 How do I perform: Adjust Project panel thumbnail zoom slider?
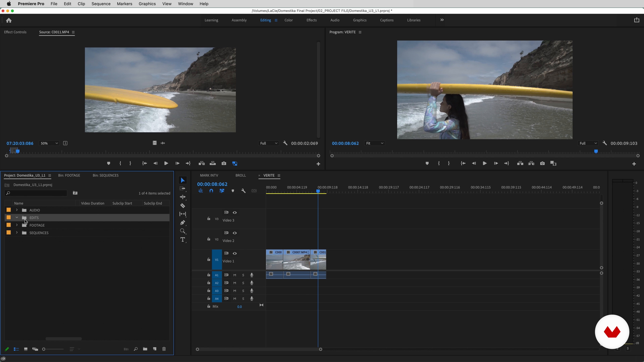(44, 349)
